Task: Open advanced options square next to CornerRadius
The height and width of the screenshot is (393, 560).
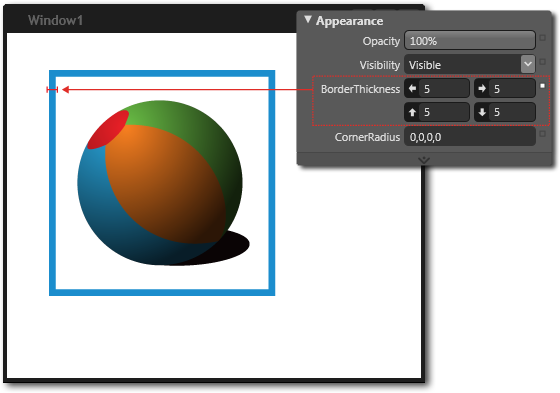Action: tap(542, 134)
